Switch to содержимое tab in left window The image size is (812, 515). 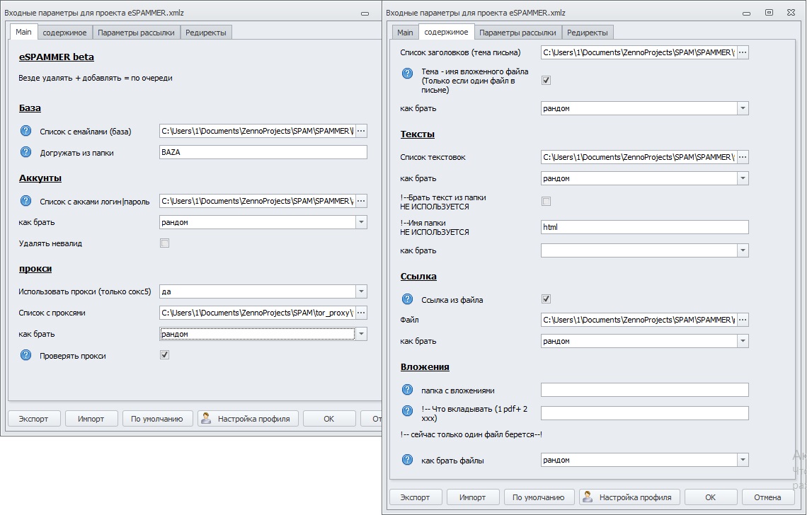coord(64,33)
